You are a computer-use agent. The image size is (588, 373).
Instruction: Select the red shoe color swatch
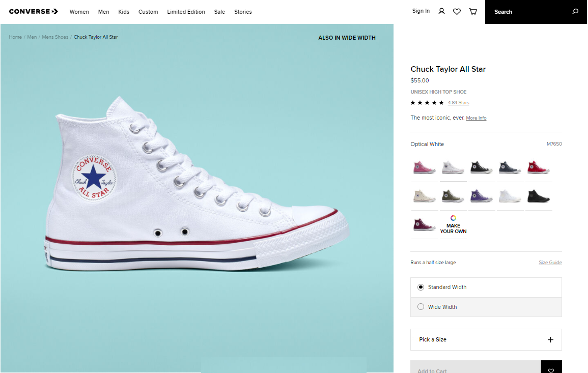539,167
